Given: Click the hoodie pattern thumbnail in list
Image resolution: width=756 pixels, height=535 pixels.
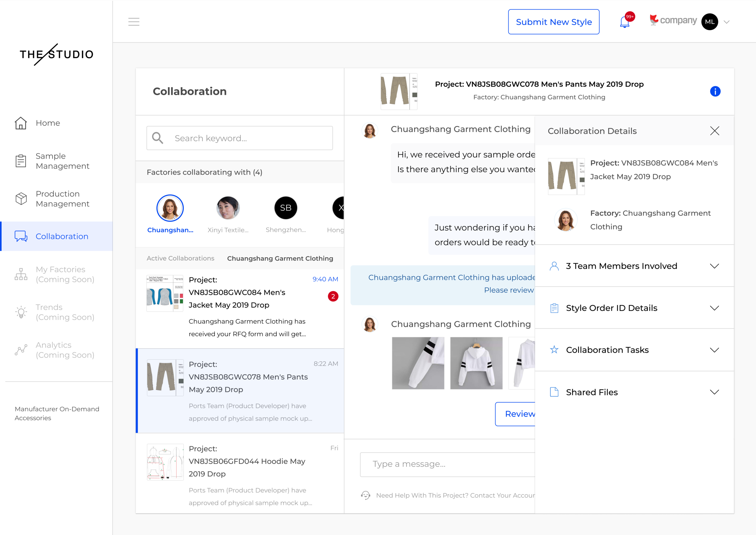Looking at the screenshot, I should [165, 462].
